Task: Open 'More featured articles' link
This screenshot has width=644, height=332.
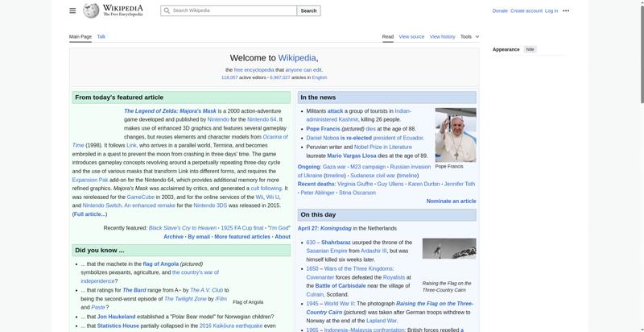Action: (x=242, y=237)
